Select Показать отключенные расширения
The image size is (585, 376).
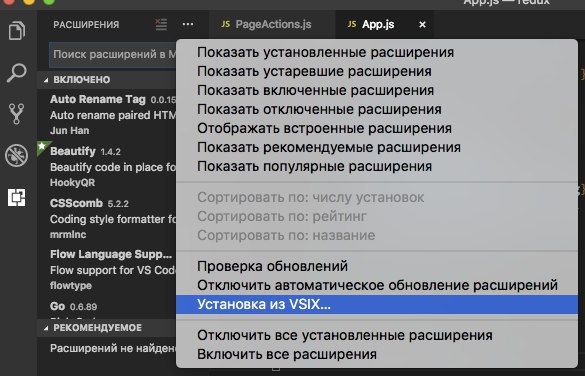pos(377,109)
